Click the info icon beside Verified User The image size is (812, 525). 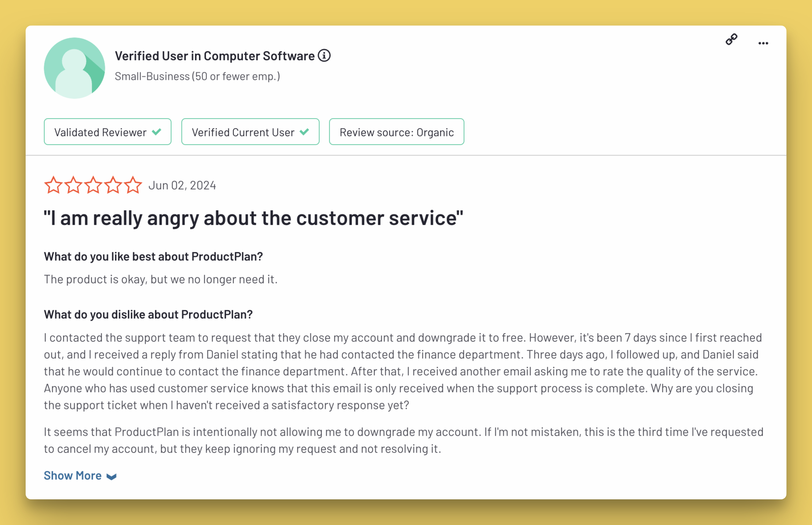[324, 55]
